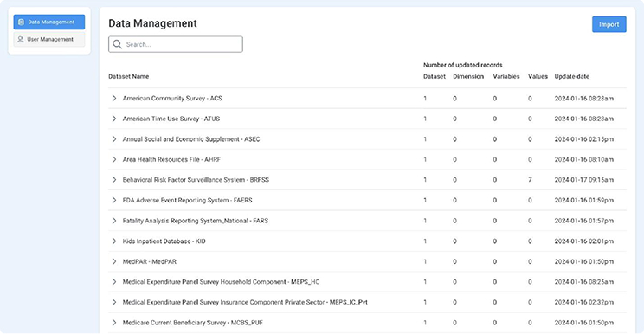
Task: Expand the Kids Inpatient Database row
Action: click(114, 241)
